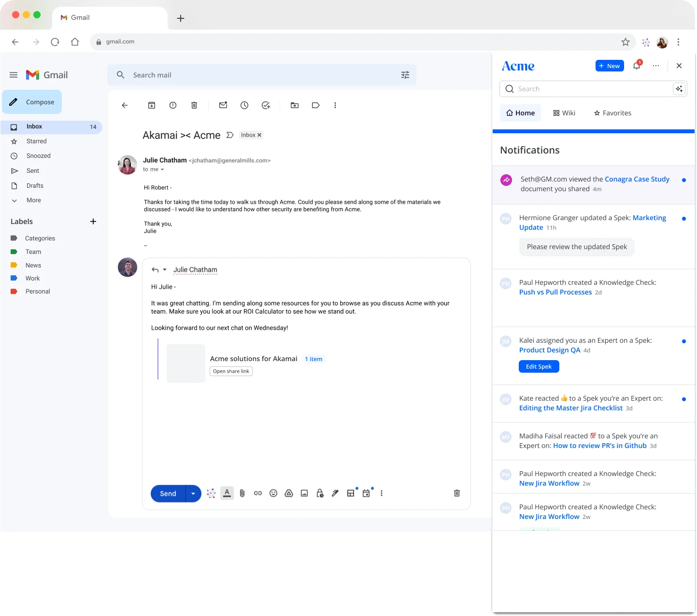Select the News label
Image resolution: width=697 pixels, height=616 pixels.
[33, 266]
